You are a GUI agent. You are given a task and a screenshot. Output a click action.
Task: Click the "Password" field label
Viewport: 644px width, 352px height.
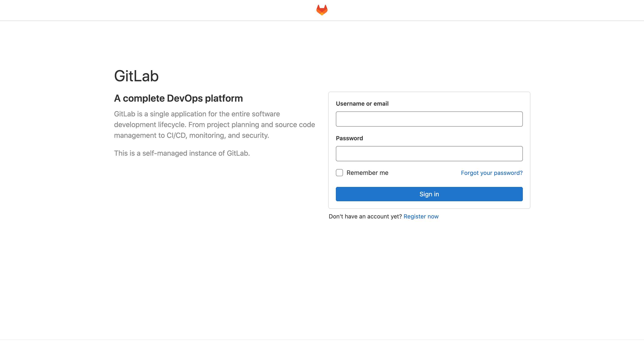coord(349,138)
